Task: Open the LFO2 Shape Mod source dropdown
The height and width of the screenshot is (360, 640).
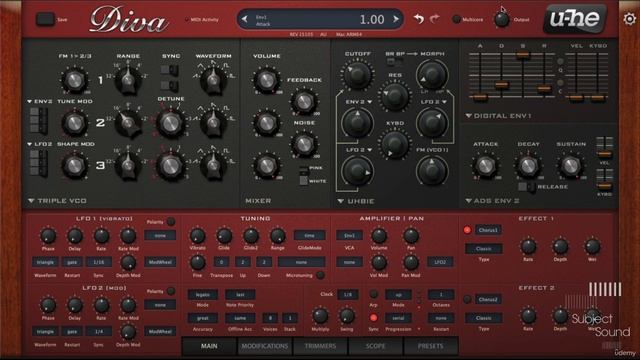Action: pos(40,144)
